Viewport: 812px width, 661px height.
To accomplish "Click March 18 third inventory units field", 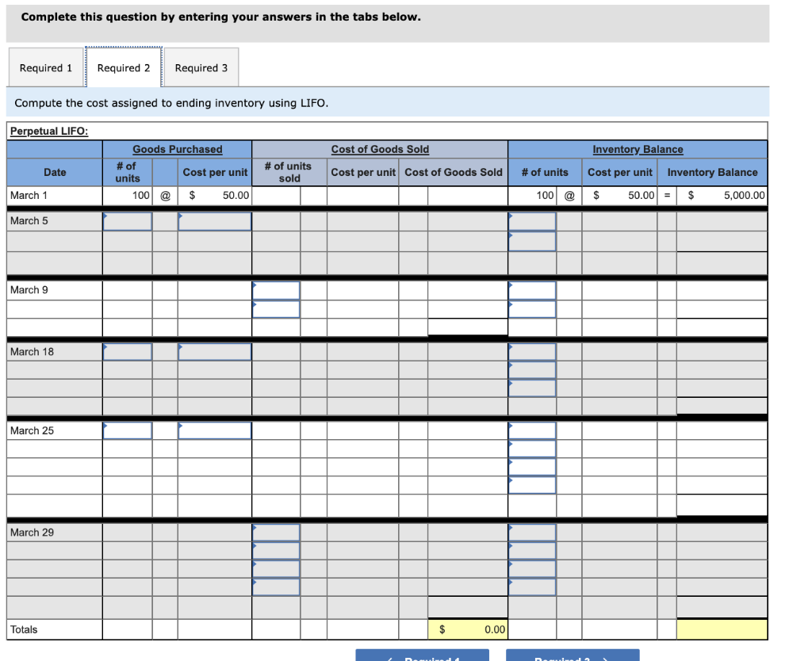I will point(532,388).
